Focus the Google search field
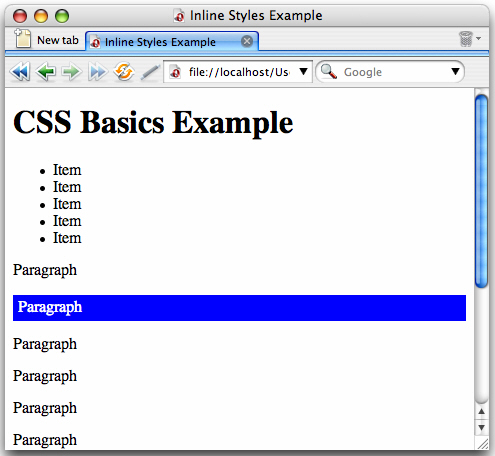This screenshot has width=495, height=456. (x=390, y=72)
